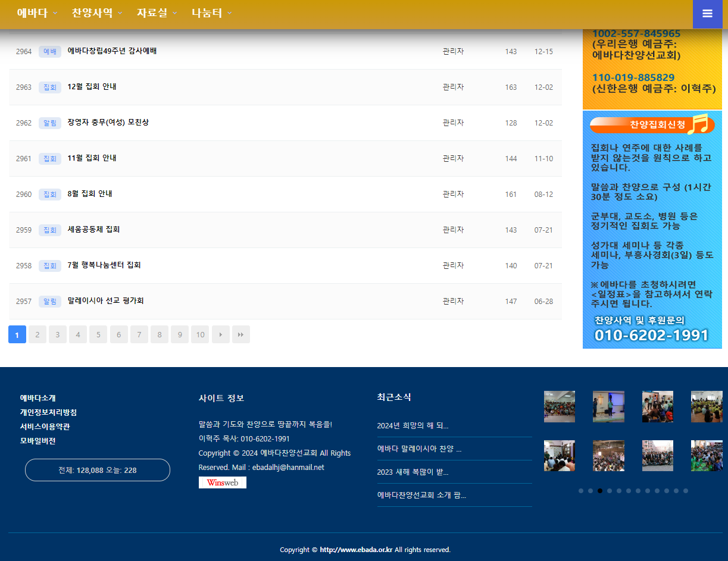This screenshot has width=728, height=561.
Task: Open recent news 2024년 희망의 해
Action: pos(413,425)
